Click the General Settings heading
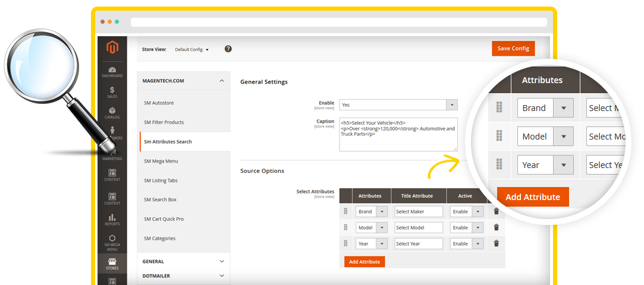Screen dimensions: 644x285 click(263, 82)
